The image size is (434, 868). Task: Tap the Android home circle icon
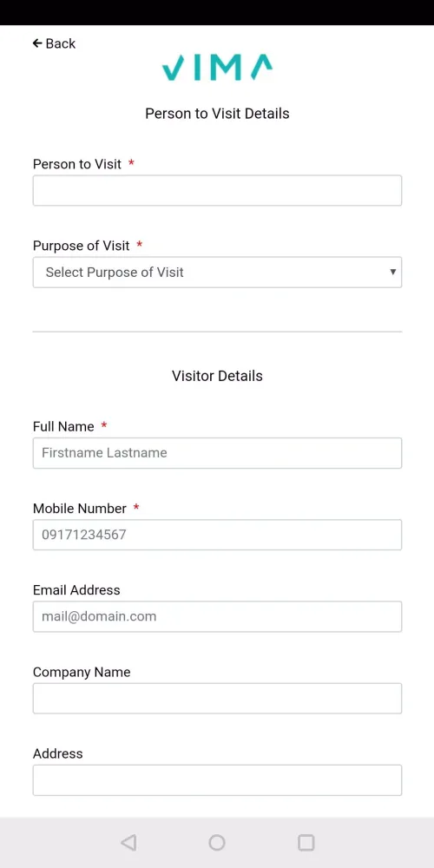click(217, 843)
